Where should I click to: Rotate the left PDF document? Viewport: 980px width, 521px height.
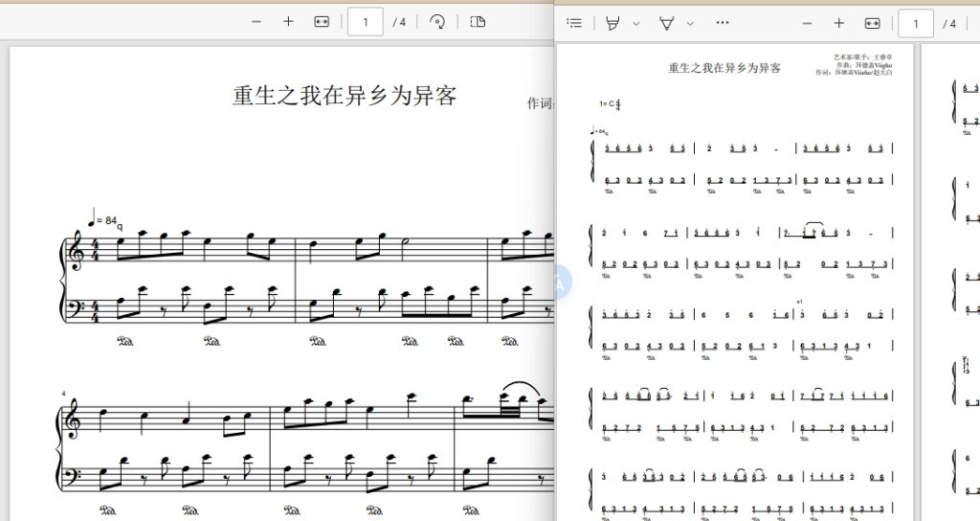click(437, 22)
